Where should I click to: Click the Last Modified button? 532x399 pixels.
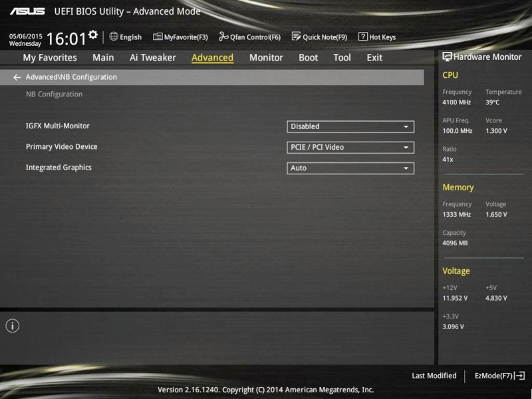434,376
